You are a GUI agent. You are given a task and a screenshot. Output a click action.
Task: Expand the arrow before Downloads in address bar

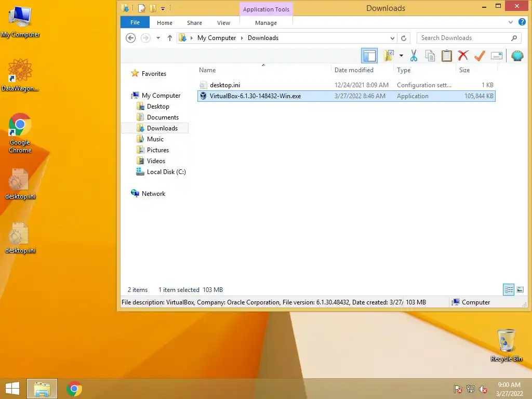coord(242,38)
